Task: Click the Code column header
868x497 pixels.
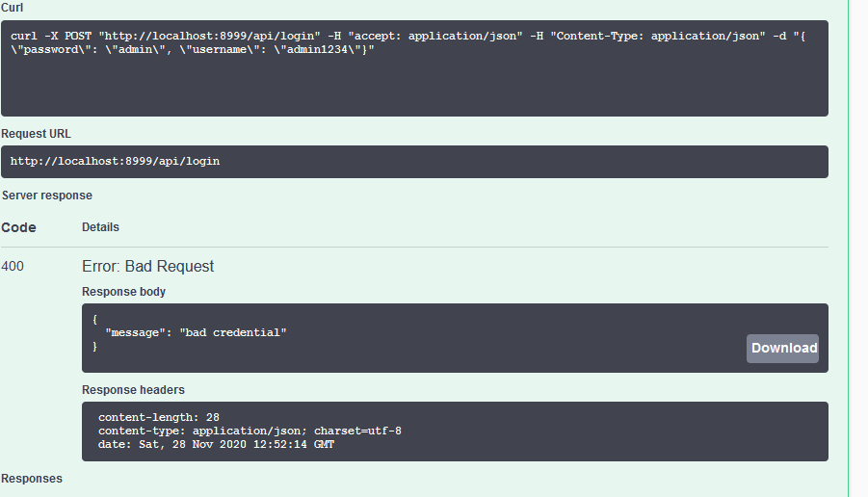Action: coord(18,227)
